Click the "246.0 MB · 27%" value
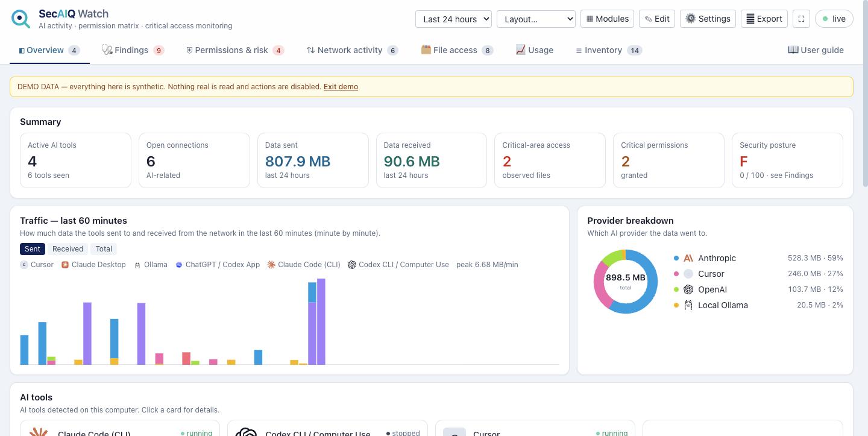Image resolution: width=868 pixels, height=436 pixels. click(x=815, y=274)
